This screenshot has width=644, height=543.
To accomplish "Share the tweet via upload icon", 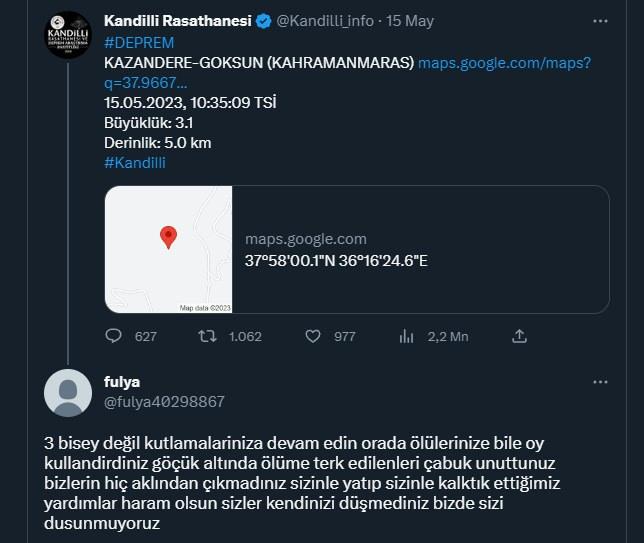I will coord(520,336).
